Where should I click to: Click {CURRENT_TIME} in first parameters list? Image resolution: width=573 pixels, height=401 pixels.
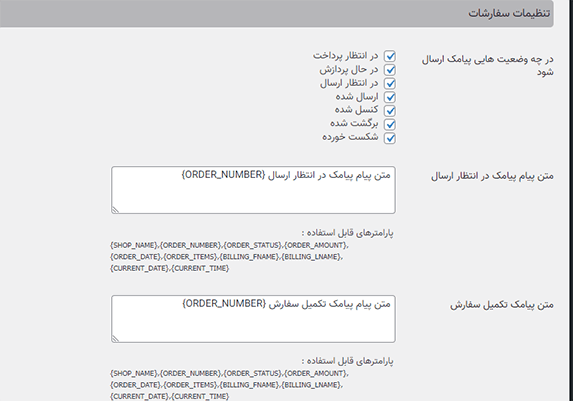pos(200,268)
